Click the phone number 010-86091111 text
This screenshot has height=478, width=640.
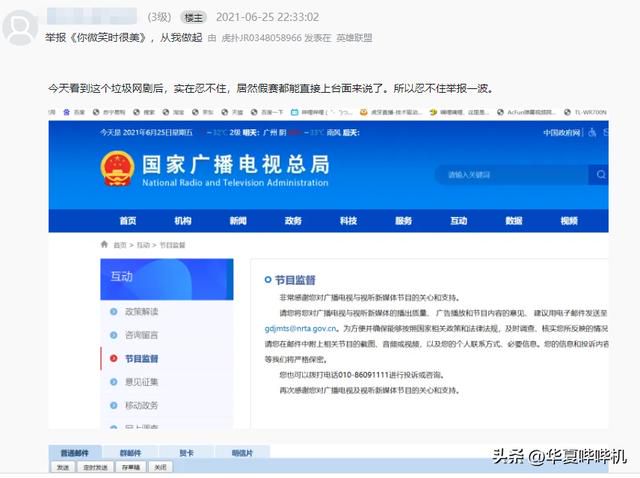coord(363,375)
